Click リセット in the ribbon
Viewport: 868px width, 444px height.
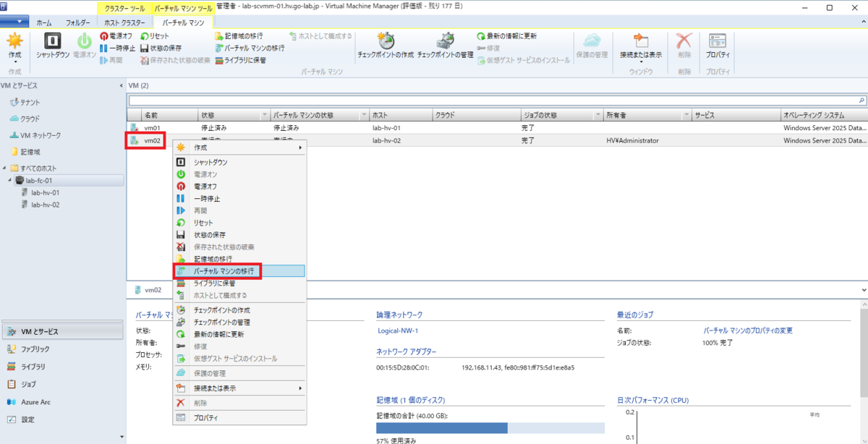(x=155, y=35)
